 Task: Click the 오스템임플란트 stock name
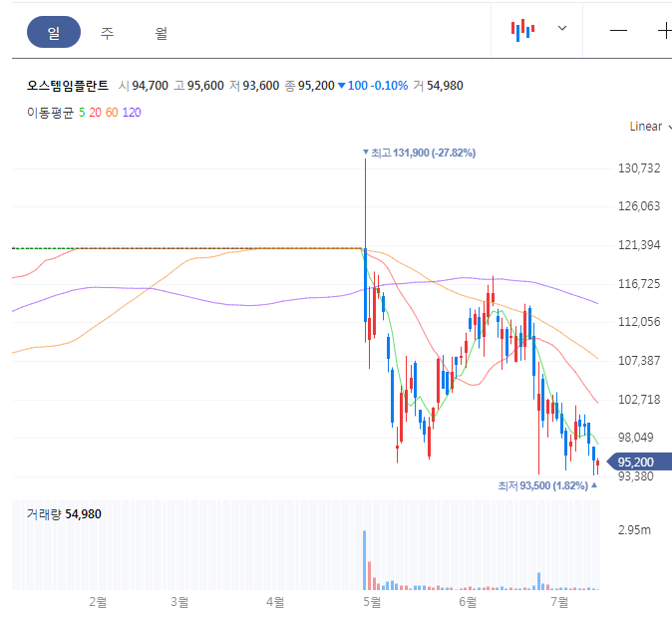pos(67,86)
